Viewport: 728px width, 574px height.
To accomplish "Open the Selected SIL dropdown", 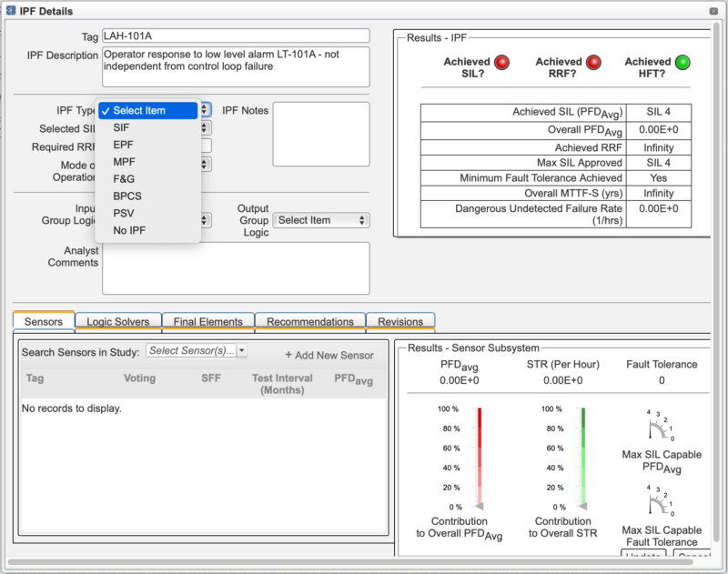I will [x=204, y=128].
